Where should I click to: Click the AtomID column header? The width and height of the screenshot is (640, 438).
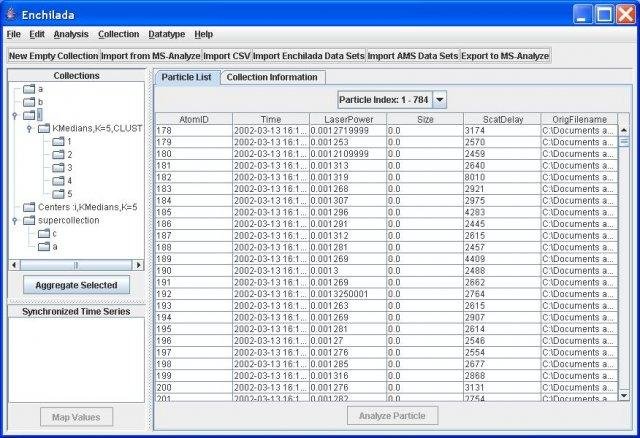194,119
